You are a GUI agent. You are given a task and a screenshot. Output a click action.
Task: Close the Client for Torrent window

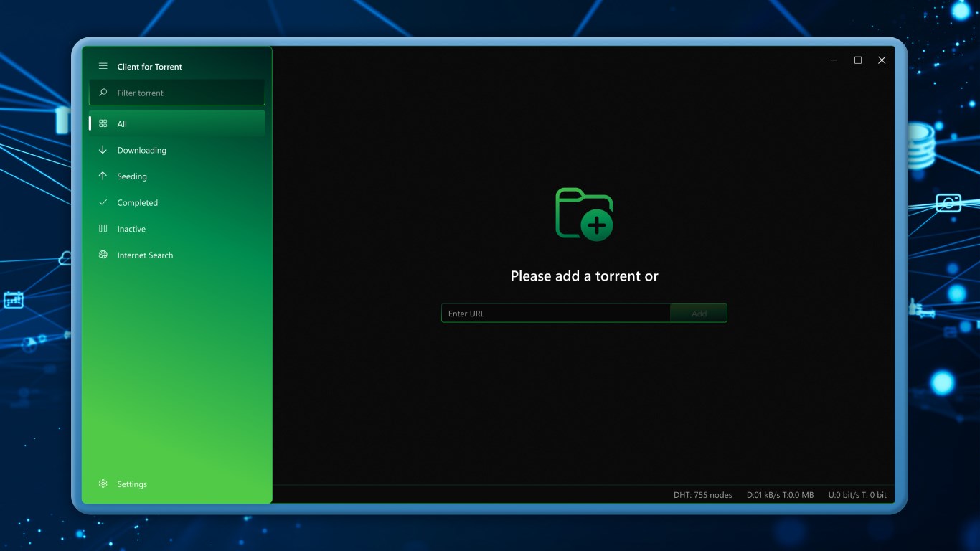point(882,60)
